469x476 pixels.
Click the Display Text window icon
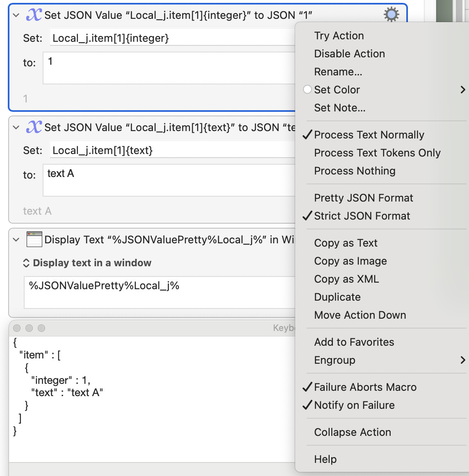34,239
